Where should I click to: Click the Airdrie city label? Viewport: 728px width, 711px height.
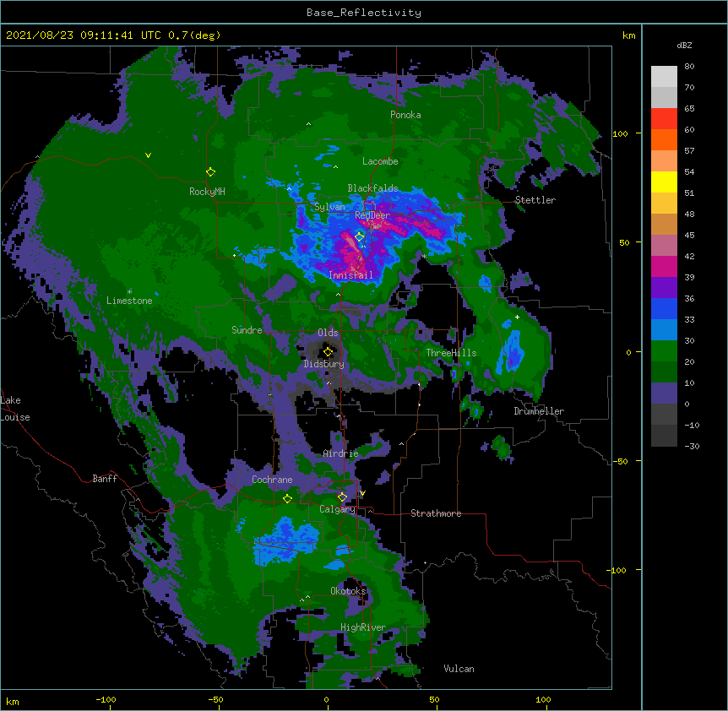pos(341,453)
